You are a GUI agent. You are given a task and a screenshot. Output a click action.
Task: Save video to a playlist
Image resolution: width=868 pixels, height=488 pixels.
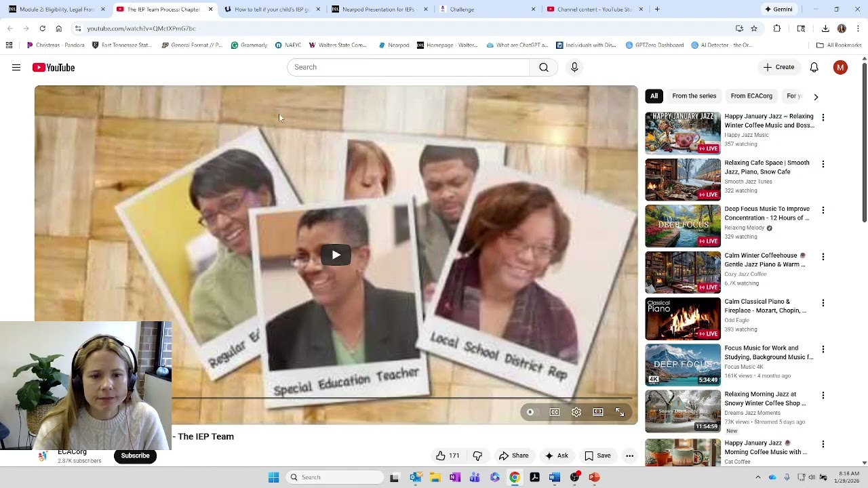pyautogui.click(x=597, y=455)
